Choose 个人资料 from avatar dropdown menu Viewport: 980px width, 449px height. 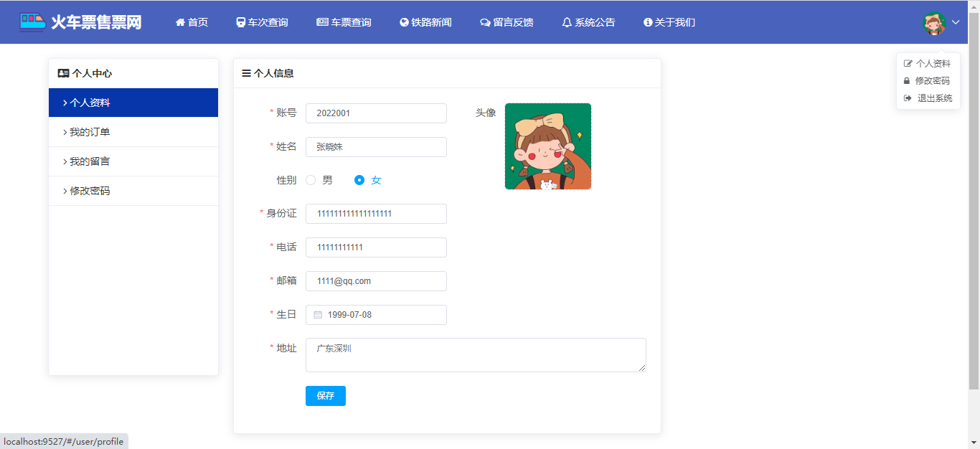click(x=928, y=63)
